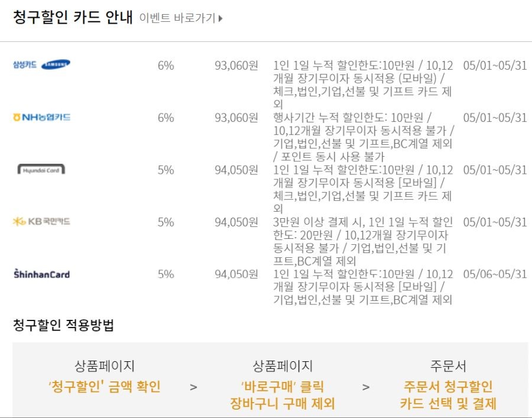
Task: Click the Samsung Card 6% discount rate
Action: [x=166, y=65]
